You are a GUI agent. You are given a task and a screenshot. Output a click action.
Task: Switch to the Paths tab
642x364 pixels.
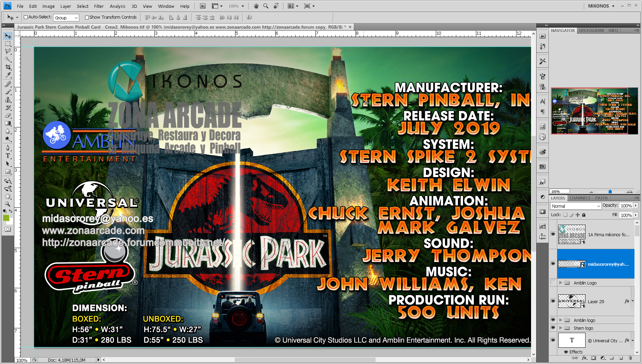[x=602, y=198]
